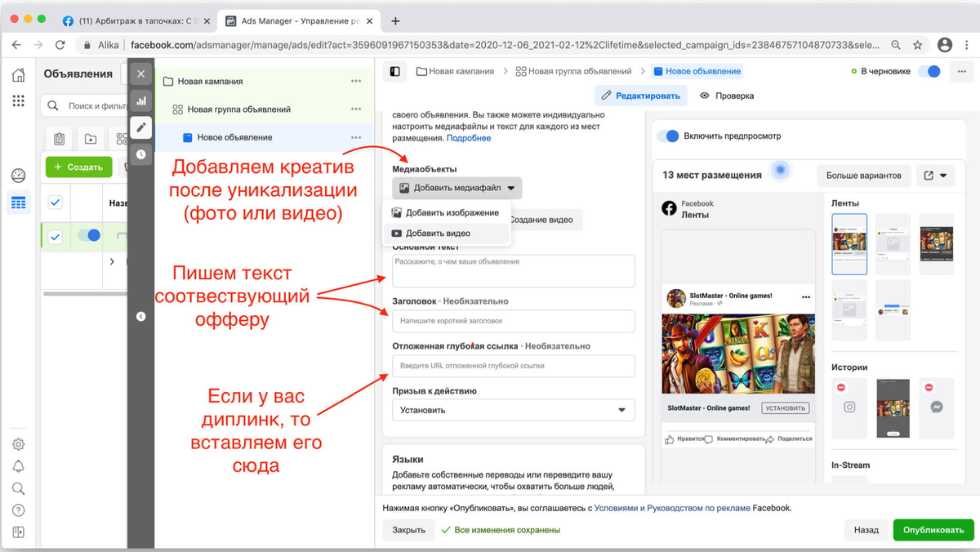Viewport: 980px width, 552px height.
Task: Bookmark this page with star icon
Action: tap(918, 45)
